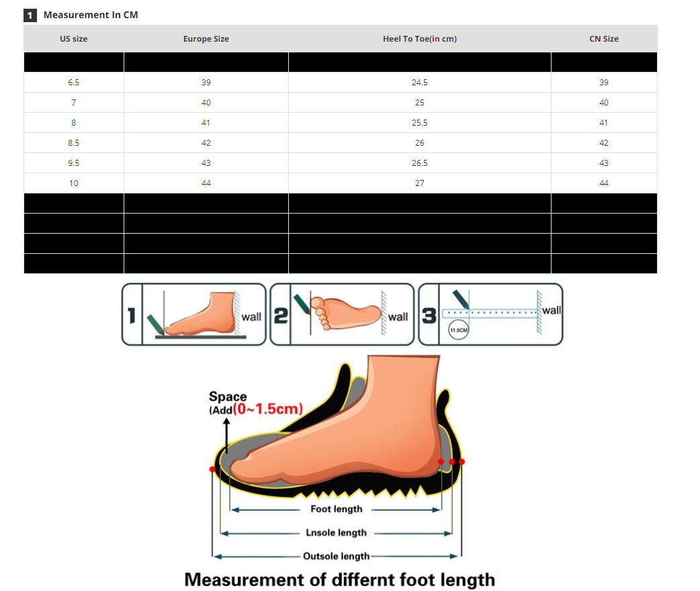This screenshot has width=700, height=591.
Task: Click the numbered "1" badge beside Measurement heading
Action: pyautogui.click(x=30, y=15)
